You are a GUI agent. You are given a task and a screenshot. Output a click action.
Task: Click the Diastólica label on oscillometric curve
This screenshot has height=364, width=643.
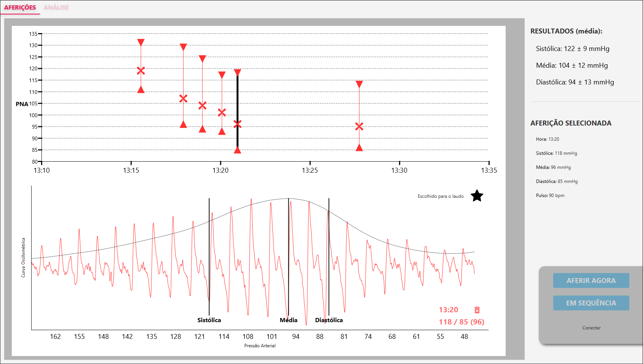[x=329, y=320]
